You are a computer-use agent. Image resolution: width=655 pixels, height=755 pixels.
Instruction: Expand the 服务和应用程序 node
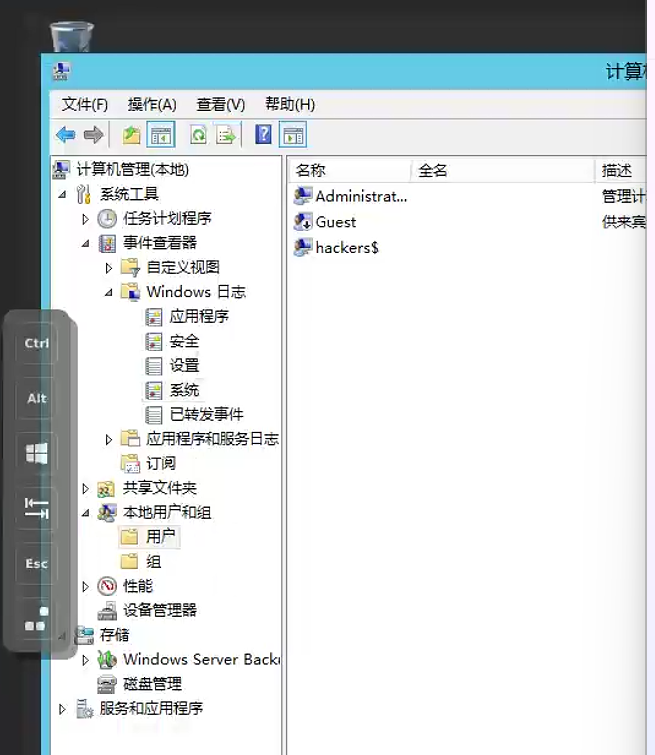tap(62, 709)
